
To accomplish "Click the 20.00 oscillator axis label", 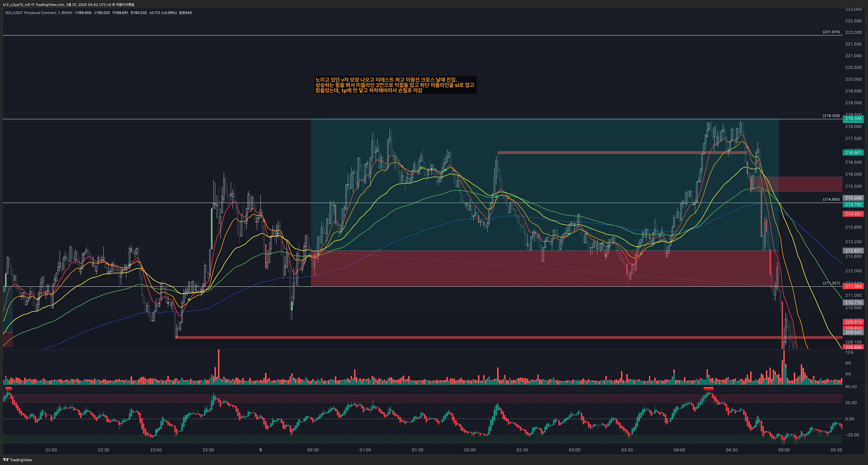I will [851, 403].
